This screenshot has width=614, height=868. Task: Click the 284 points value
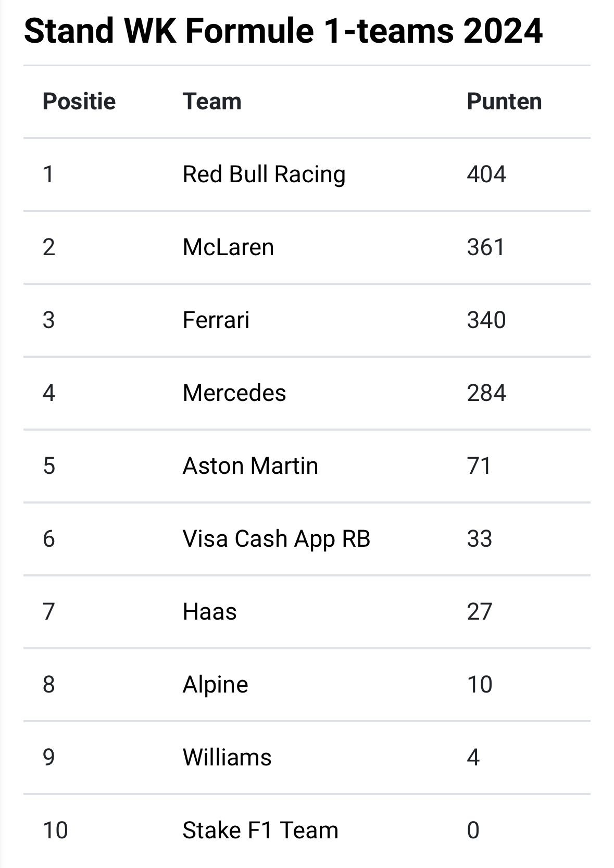click(x=486, y=393)
